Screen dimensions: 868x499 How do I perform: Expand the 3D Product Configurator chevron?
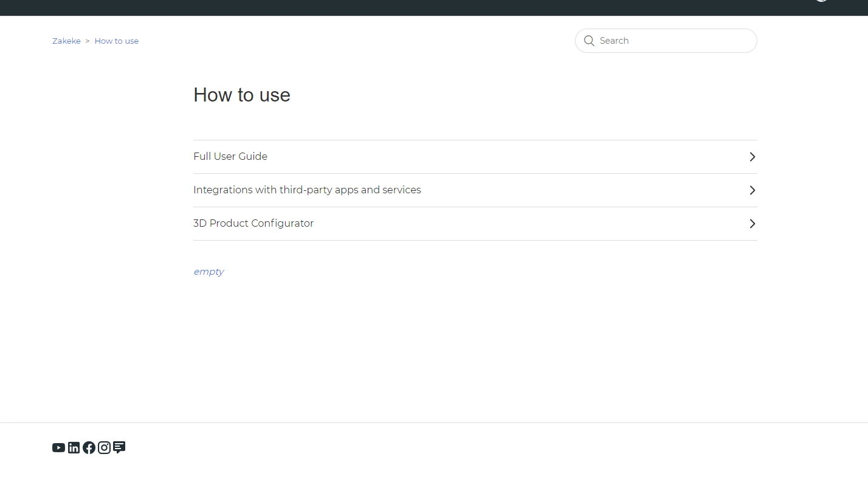pyautogui.click(x=753, y=224)
